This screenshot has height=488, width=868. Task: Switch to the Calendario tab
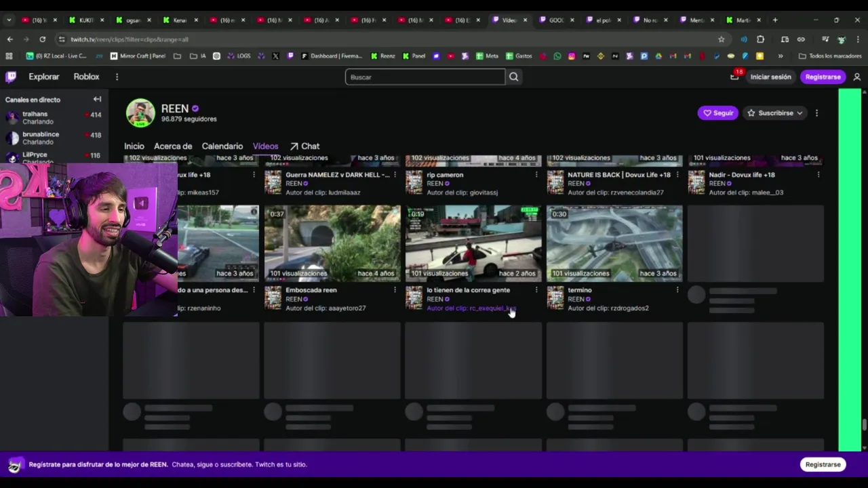pyautogui.click(x=222, y=146)
